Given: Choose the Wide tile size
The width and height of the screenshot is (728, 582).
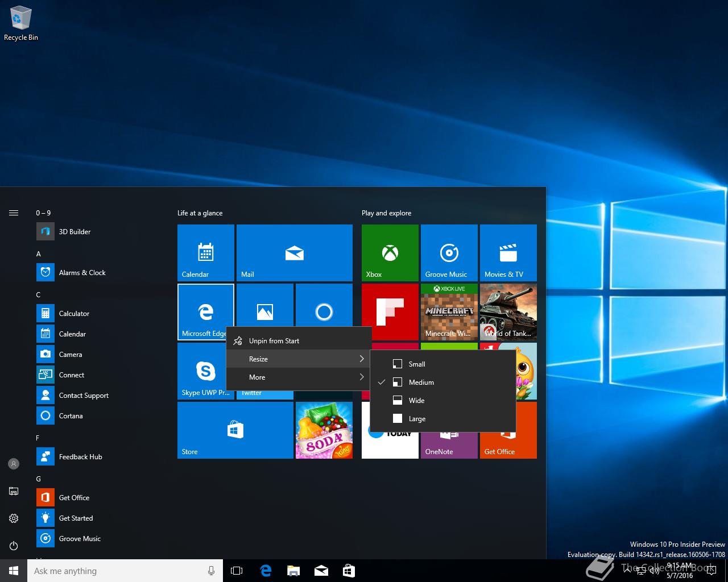Looking at the screenshot, I should [x=443, y=401].
